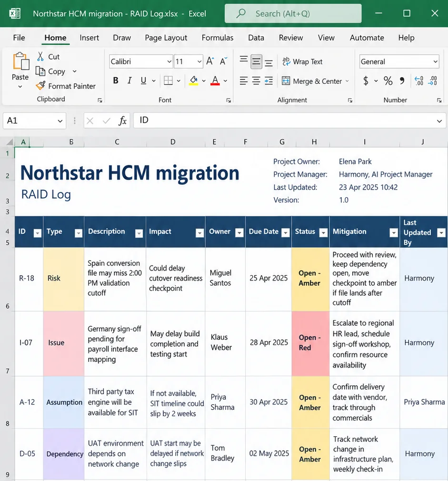
Task: Click the increase indent icon
Action: coord(269,80)
